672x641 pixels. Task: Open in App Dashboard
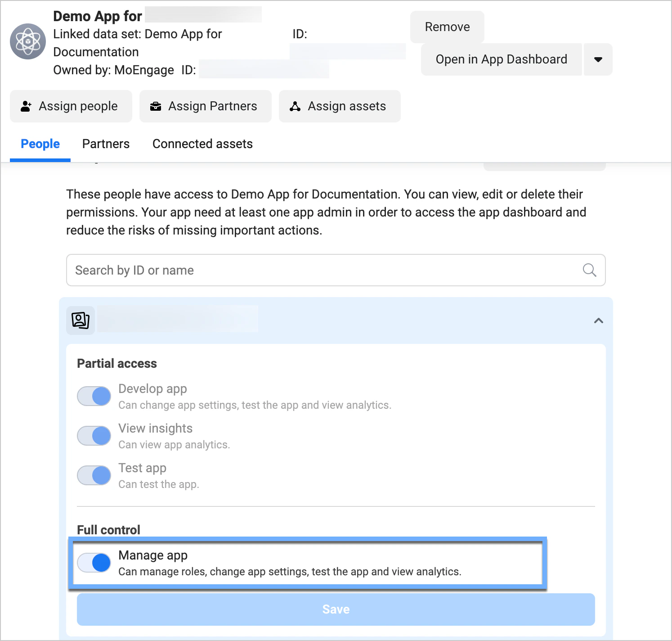[501, 59]
